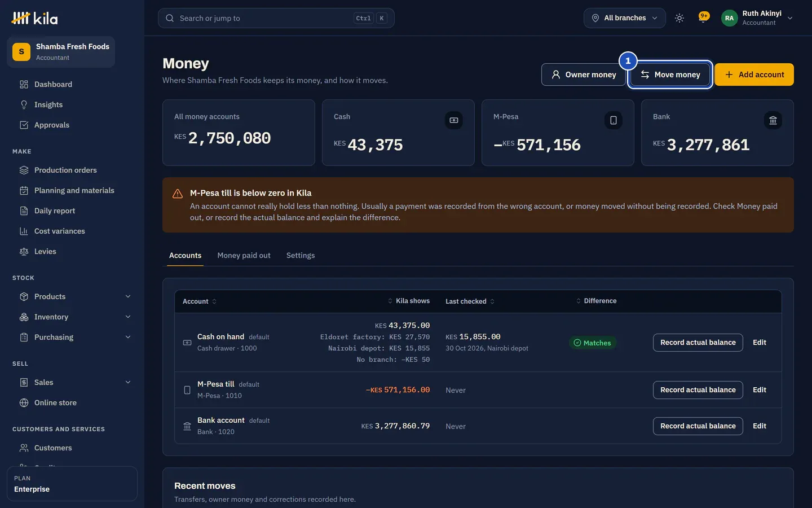Open Planning and materials
This screenshot has height=508, width=812.
pyautogui.click(x=72, y=190)
